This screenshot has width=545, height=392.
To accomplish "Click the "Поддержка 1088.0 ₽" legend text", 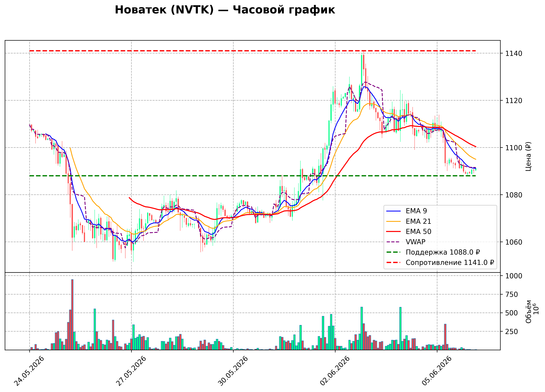I will point(443,252).
